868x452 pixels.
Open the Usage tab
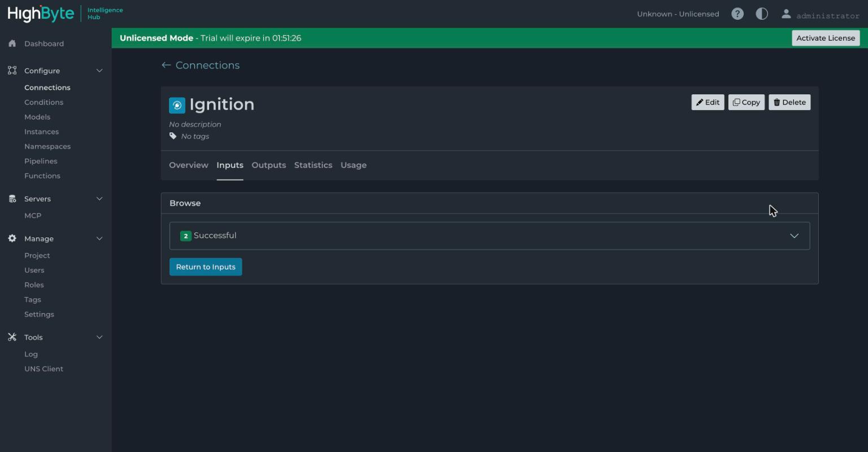(x=354, y=165)
